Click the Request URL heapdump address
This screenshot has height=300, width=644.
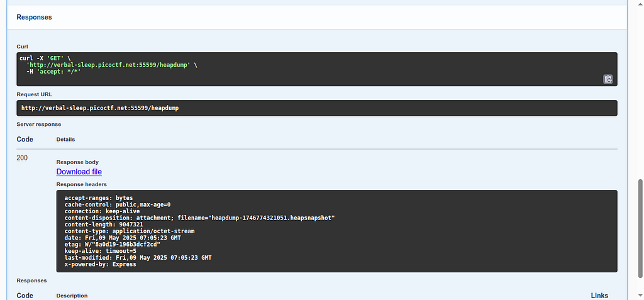[101, 108]
